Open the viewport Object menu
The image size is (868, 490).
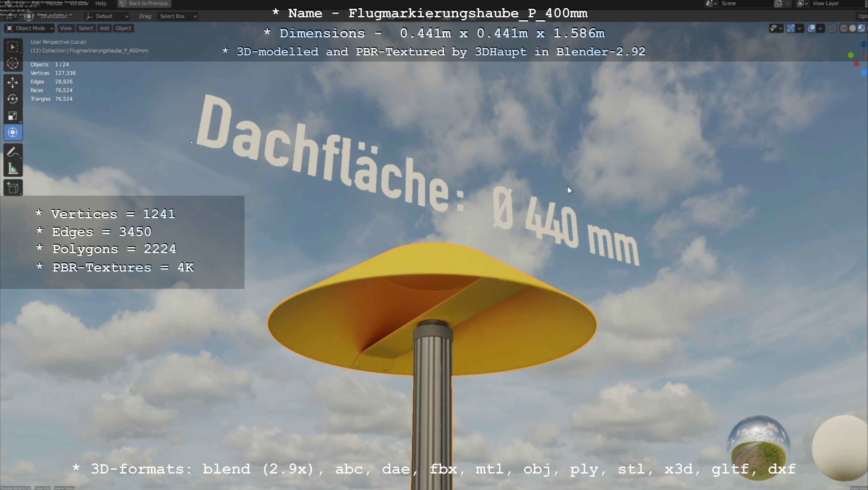click(x=123, y=28)
